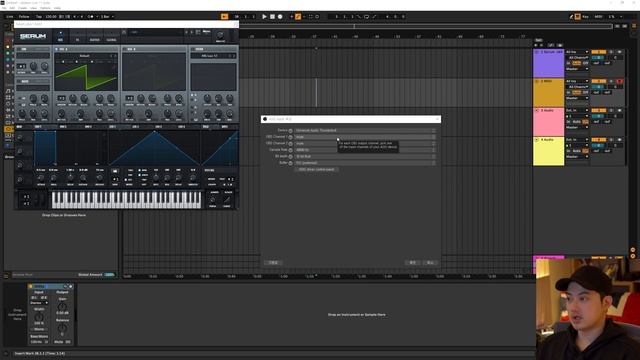Screen dimensions: 640x360
Task: Open Ext. In input chooser on 3 Audio
Action: tap(577, 111)
